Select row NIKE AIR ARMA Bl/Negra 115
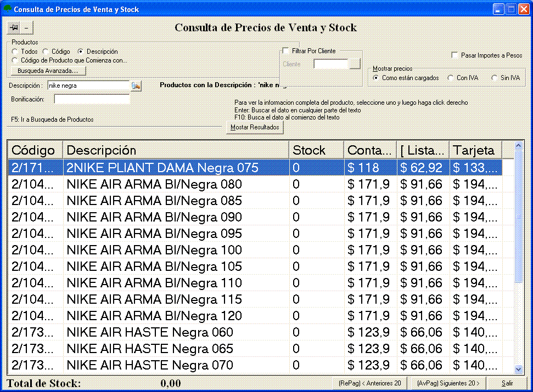 (255, 299)
